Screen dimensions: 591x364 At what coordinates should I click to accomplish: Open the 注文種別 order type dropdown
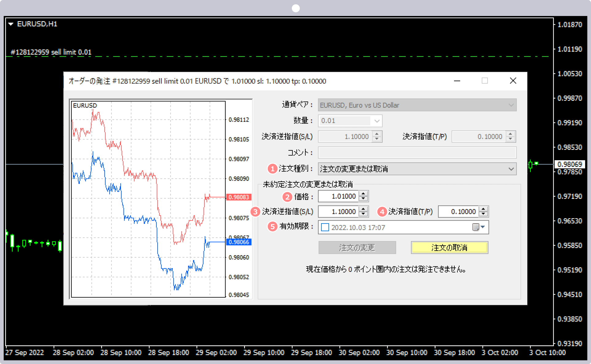(x=417, y=169)
